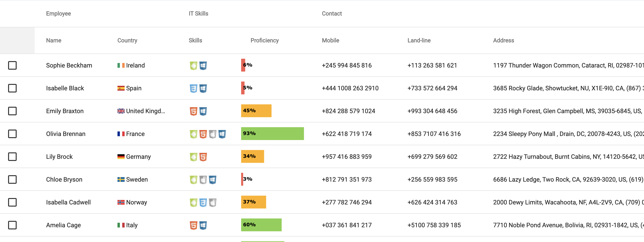Screen dimensions: 644x242
Task: Click the CSS3 skill icon for Isabella Cadwell
Action: (203, 202)
